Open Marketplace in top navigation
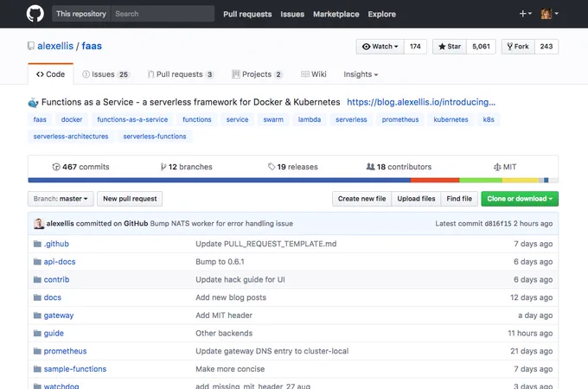588x389 pixels. click(x=336, y=14)
